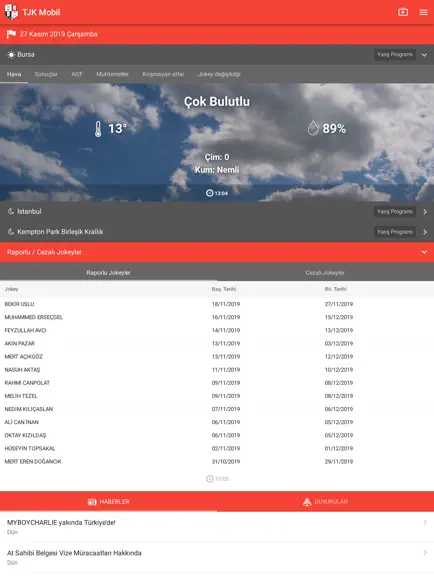Image resolution: width=434 pixels, height=579 pixels.
Task: Switch to the DUYURULAR tab
Action: 325,501
